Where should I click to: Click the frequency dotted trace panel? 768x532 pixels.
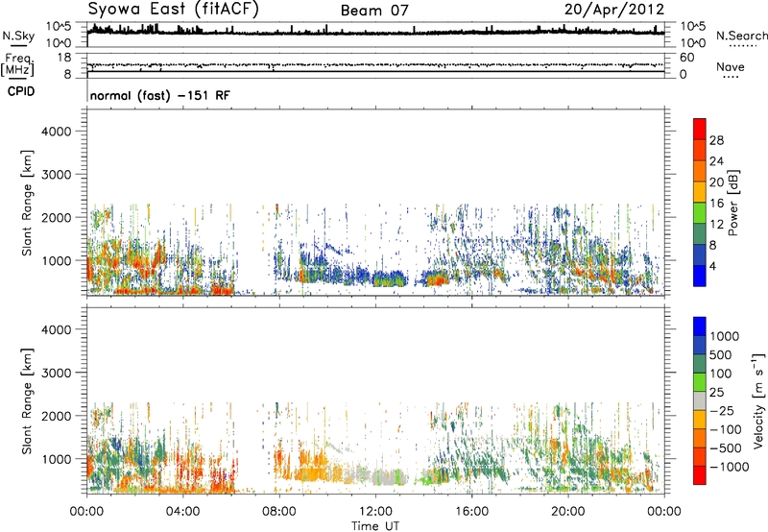pyautogui.click(x=375, y=65)
